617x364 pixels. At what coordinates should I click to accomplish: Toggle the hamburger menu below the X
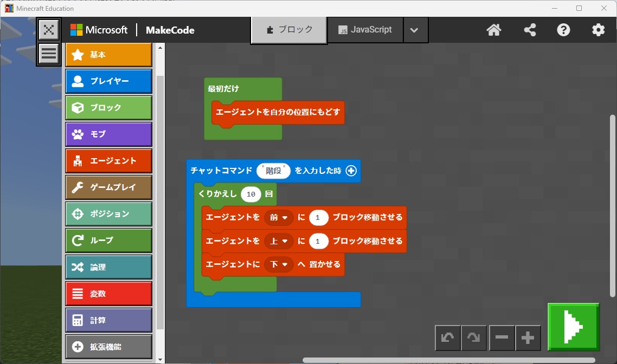click(49, 54)
